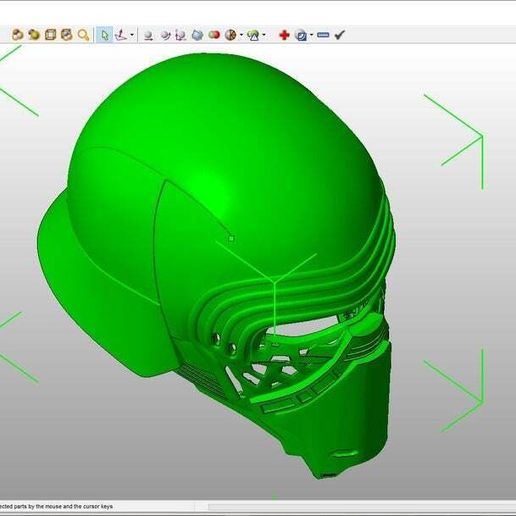Viewport: 516px width, 516px height.
Task: Open the align tool dropdown arrow
Action: coord(132,35)
